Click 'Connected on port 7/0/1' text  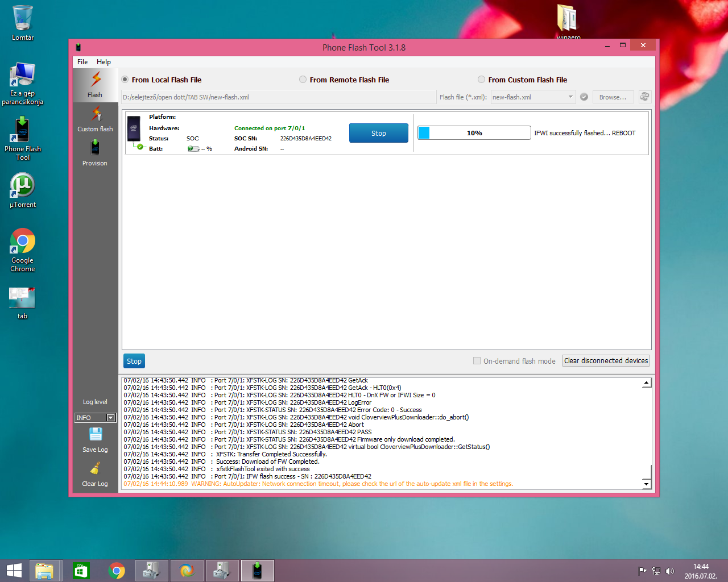point(270,128)
